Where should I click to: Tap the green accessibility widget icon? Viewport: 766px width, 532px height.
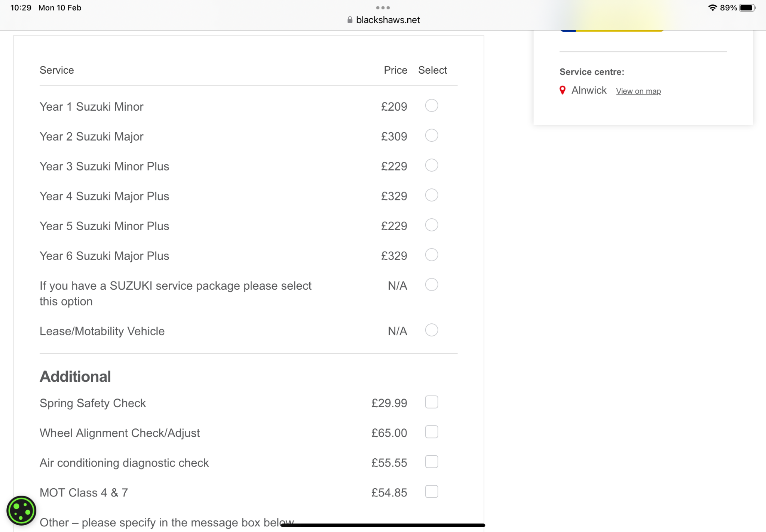pos(21,510)
